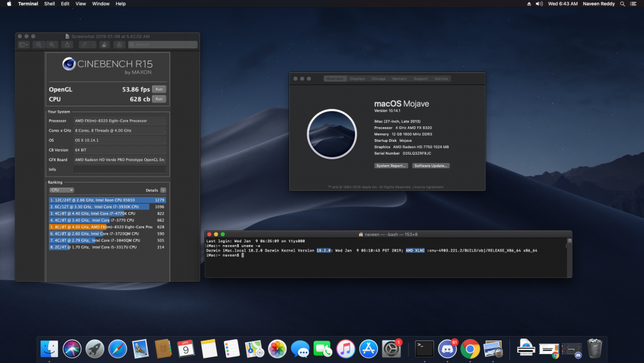Open the Terminal application menu
This screenshot has width=644, height=363.
(28, 4)
